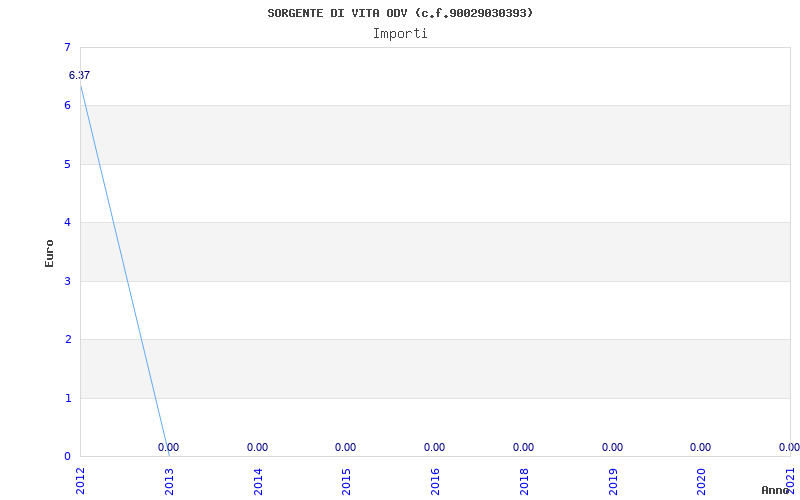800x500 pixels.
Task: Click the 0.00 value for year 2018
Action: click(523, 447)
